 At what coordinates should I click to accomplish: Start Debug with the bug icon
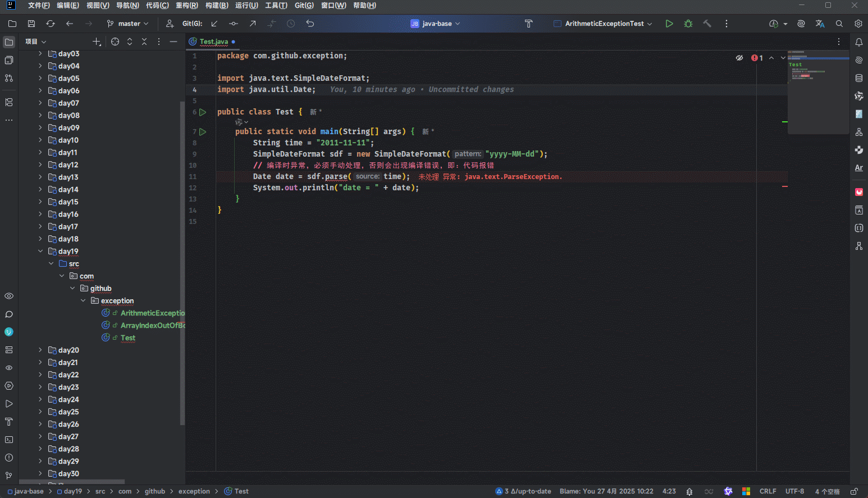point(688,24)
